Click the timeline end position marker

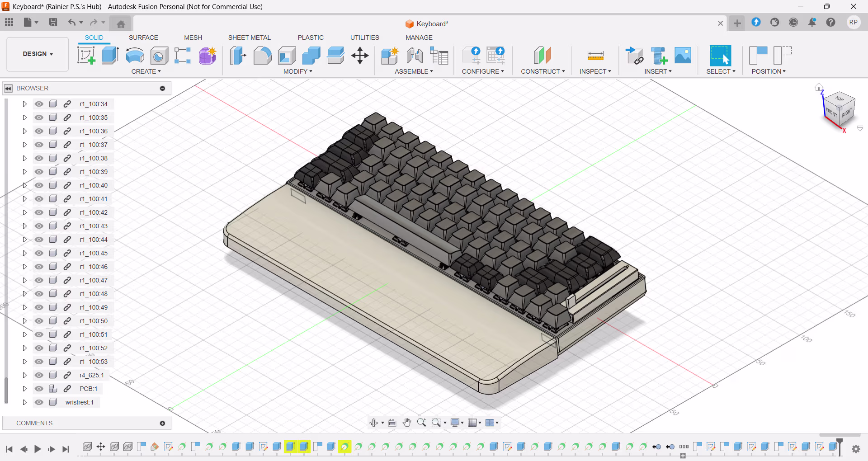click(x=840, y=447)
